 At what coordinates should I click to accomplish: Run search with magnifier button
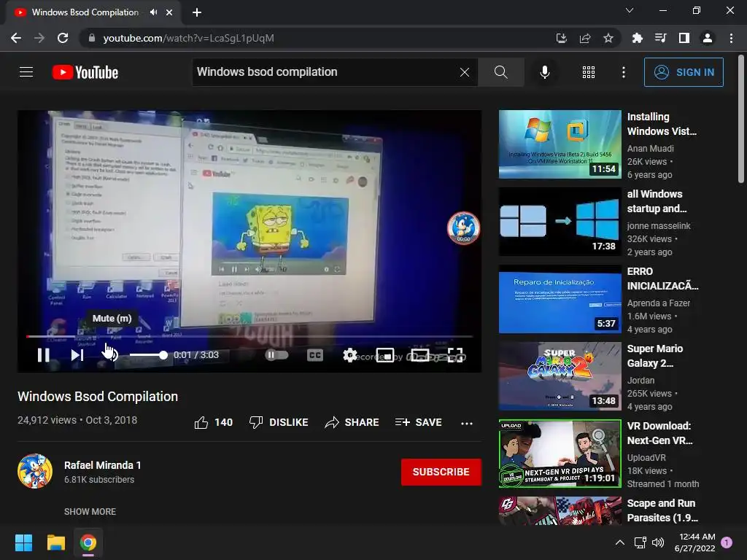pyautogui.click(x=500, y=72)
